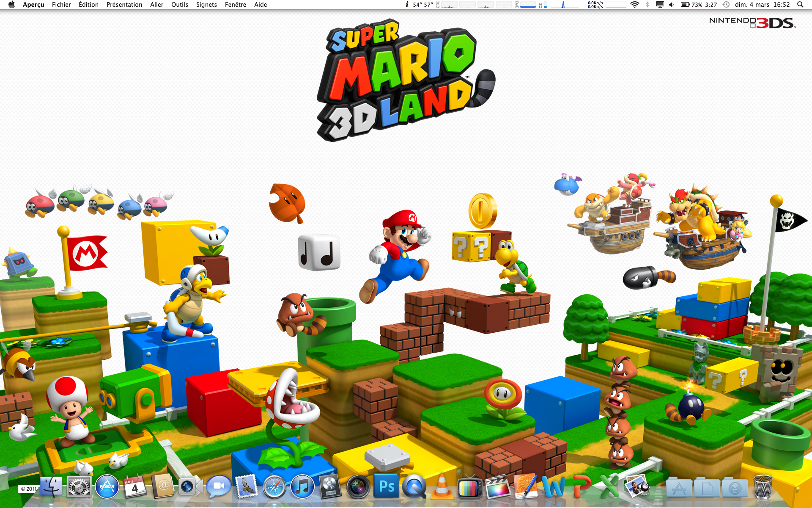Open the Downloads folder stack
The height and width of the screenshot is (508, 812).
pyautogui.click(x=735, y=488)
